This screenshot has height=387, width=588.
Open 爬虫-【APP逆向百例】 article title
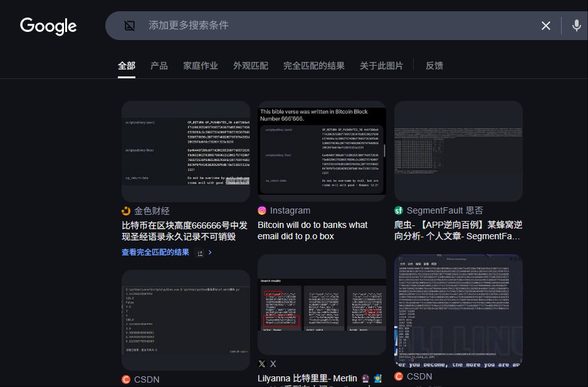(458, 230)
